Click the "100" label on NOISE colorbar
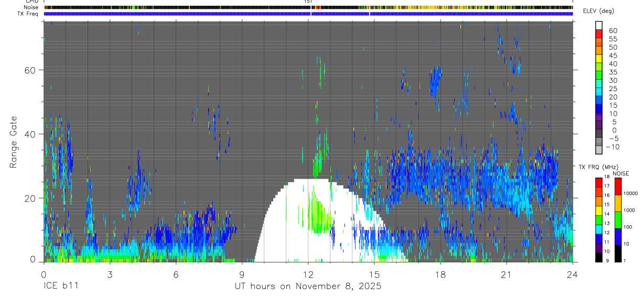The width and height of the screenshot is (644, 297). tap(628, 227)
